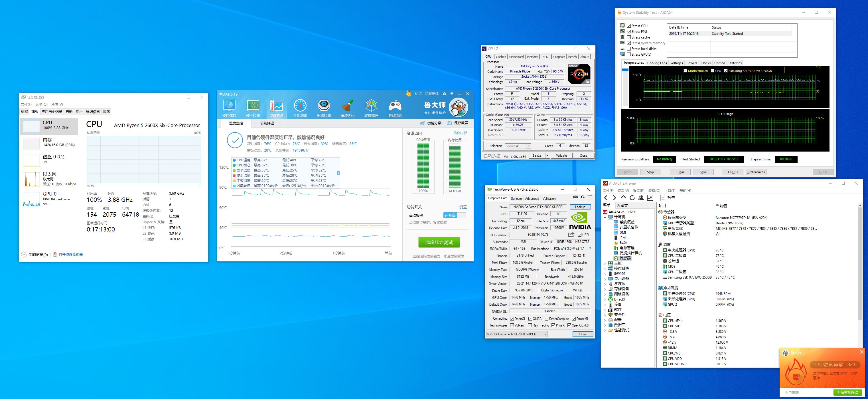Screen dimensions: 868x399
Task: Open the Resource Monitor link in Task Manager
Action: pos(70,255)
